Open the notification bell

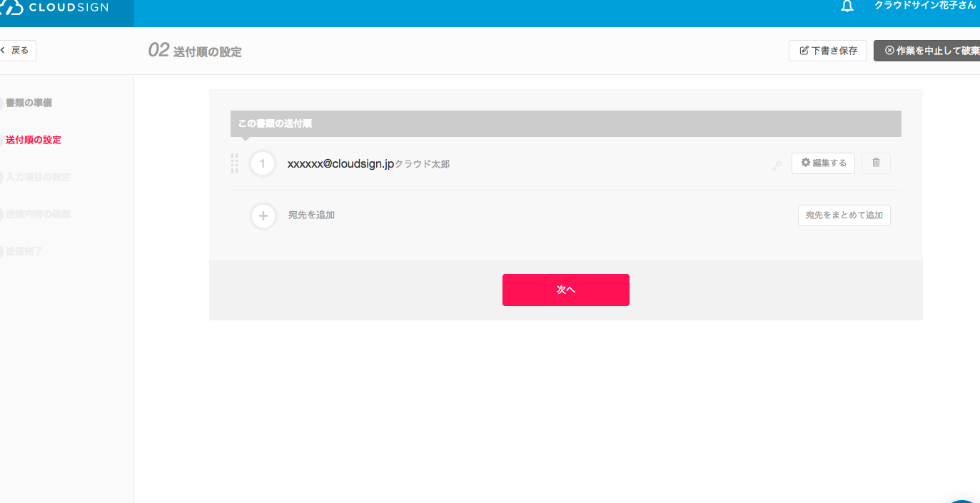click(x=847, y=6)
